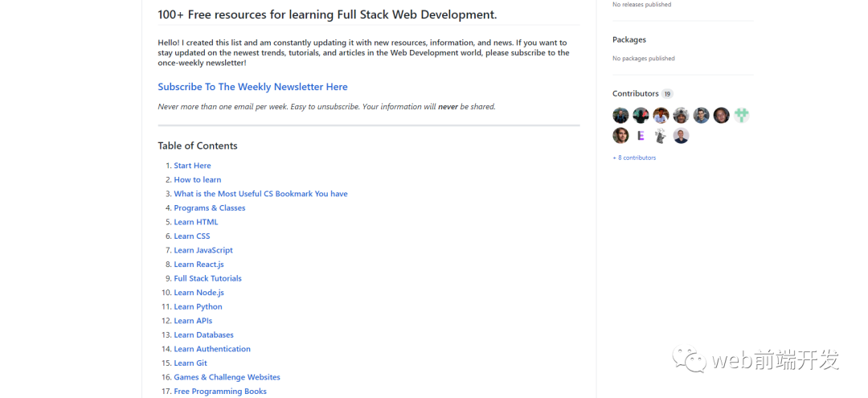This screenshot has height=398, width=868.
Task: Jump to Learn JavaScript in contents
Action: pos(203,250)
